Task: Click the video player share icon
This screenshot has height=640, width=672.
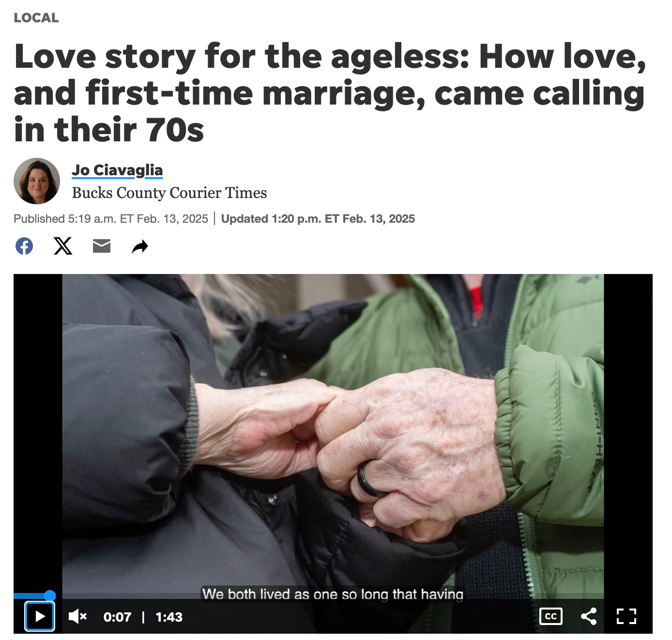Action: click(589, 616)
